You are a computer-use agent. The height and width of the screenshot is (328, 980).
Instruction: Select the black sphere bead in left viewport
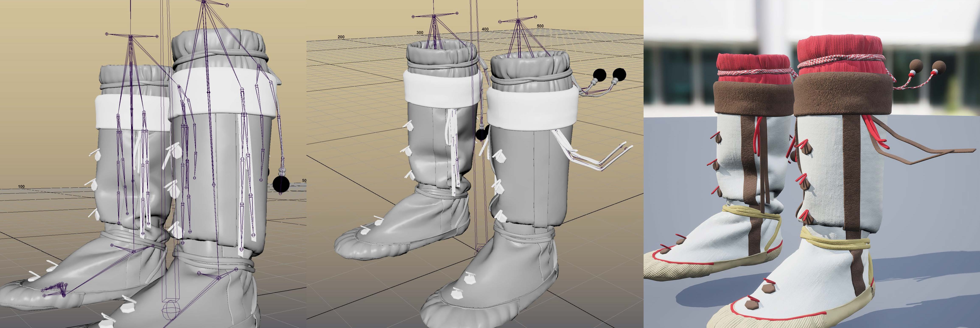281,184
